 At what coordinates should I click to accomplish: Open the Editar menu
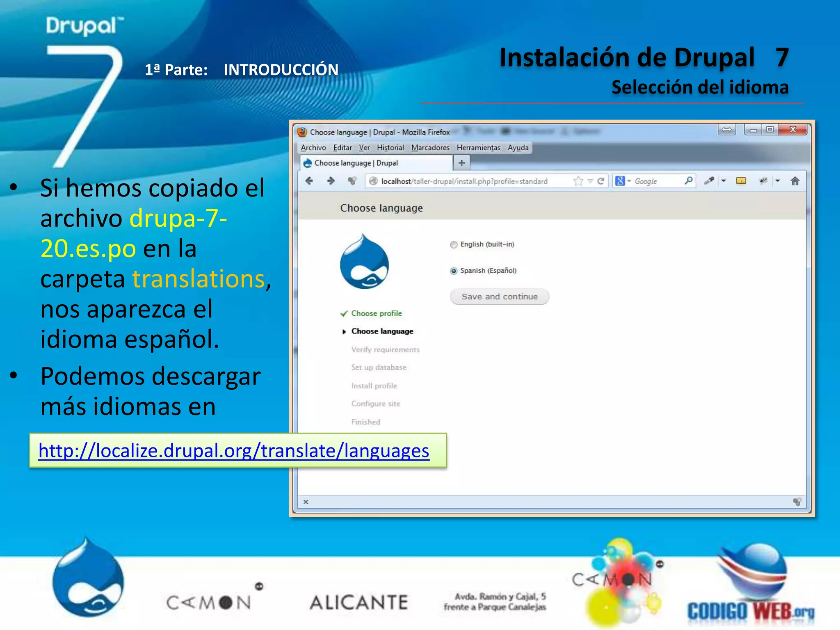tap(342, 148)
